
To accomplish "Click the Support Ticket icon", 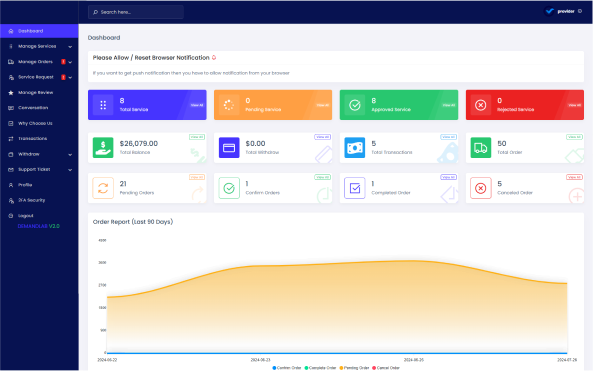I will [x=11, y=169].
